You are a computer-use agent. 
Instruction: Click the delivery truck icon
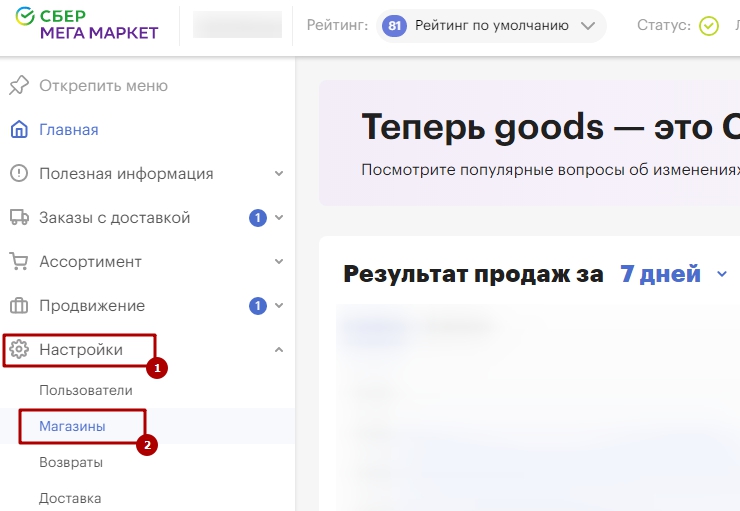19,217
